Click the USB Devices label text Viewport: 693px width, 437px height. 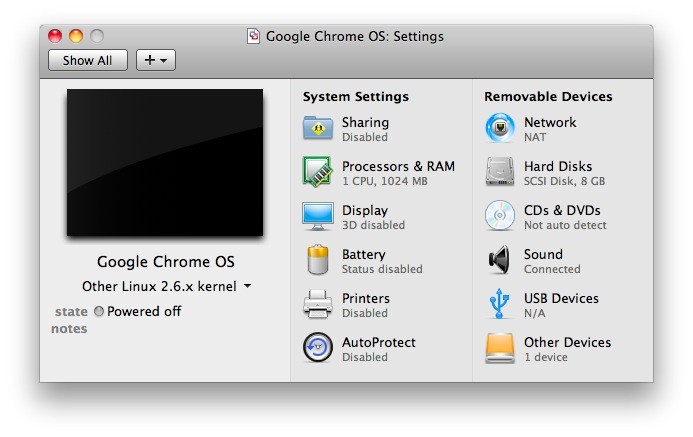[x=561, y=298]
